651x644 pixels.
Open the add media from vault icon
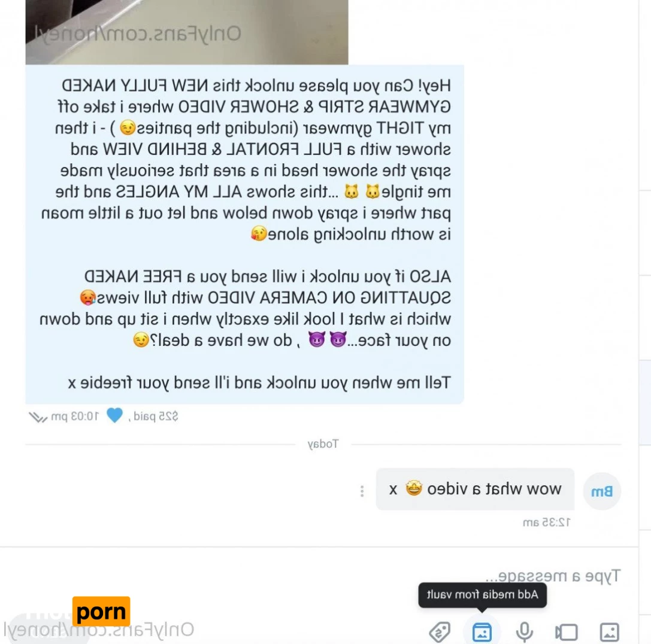pos(482,632)
